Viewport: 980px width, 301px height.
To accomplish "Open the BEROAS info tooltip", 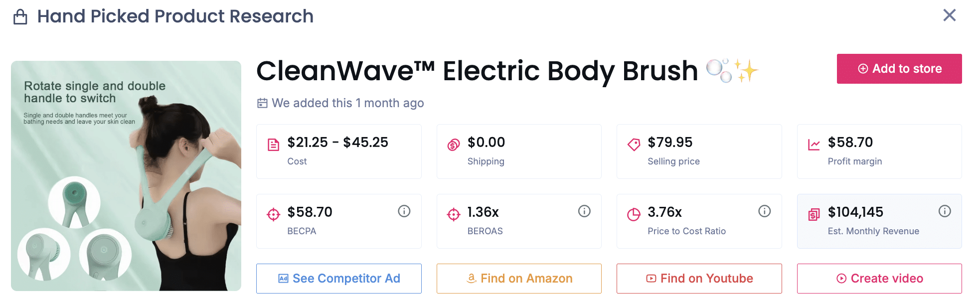I will (584, 211).
